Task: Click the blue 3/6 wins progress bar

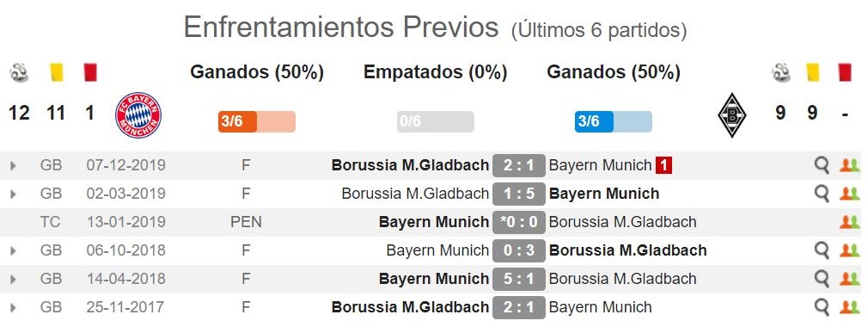Action: click(614, 121)
